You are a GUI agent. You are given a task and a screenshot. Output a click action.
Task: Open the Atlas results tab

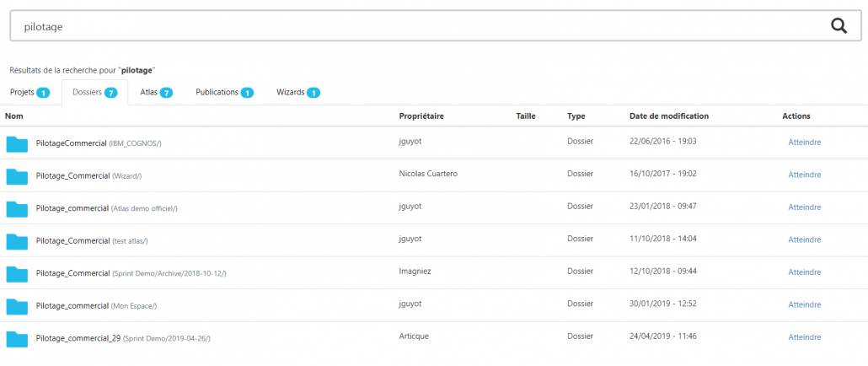tap(157, 93)
